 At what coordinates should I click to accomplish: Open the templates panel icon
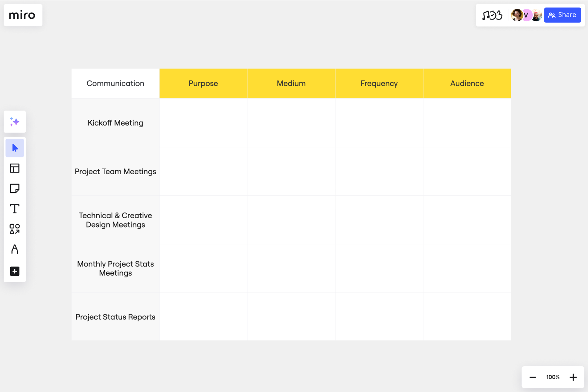coord(15,168)
